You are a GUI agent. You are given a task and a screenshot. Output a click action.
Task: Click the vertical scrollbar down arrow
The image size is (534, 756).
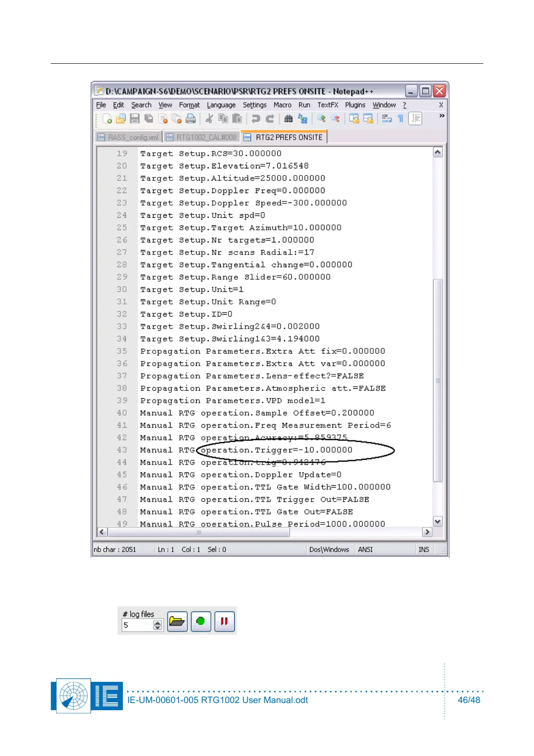pos(438,521)
